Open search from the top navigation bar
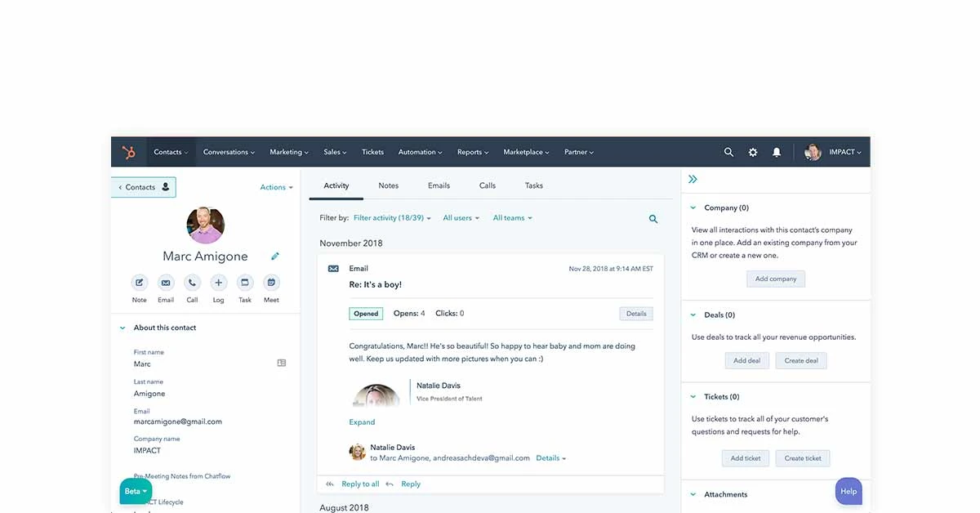Screen dimensions: 980x513 coord(728,152)
